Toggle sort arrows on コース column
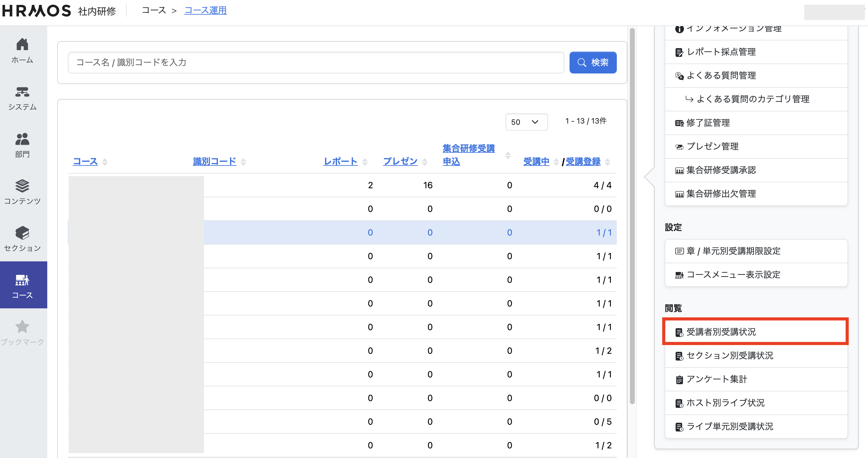The height and width of the screenshot is (458, 868). pos(105,162)
